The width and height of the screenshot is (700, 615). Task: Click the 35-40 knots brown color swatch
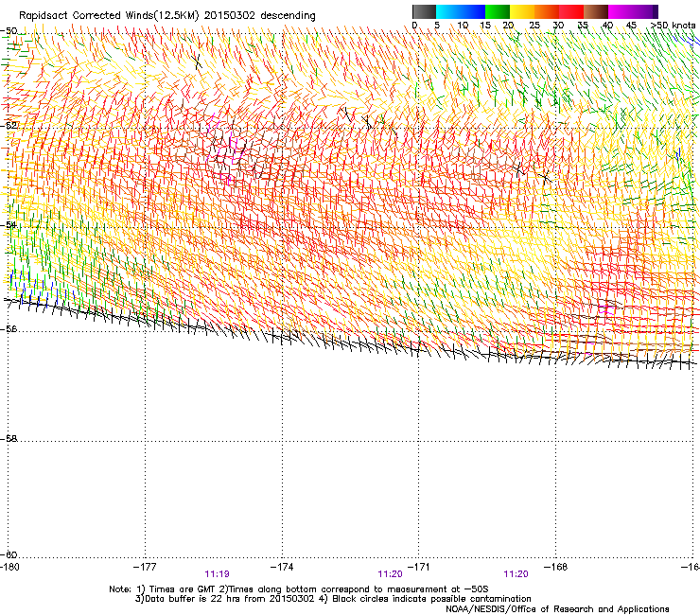[596, 11]
